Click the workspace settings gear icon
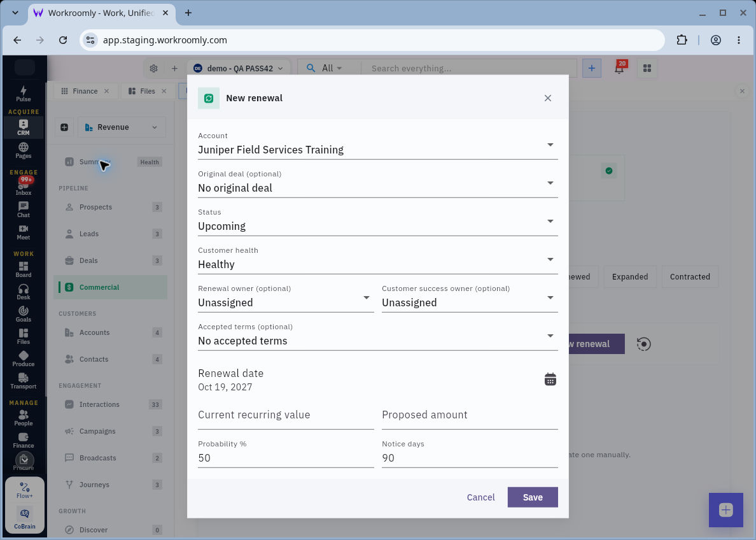756x540 pixels. (154, 69)
